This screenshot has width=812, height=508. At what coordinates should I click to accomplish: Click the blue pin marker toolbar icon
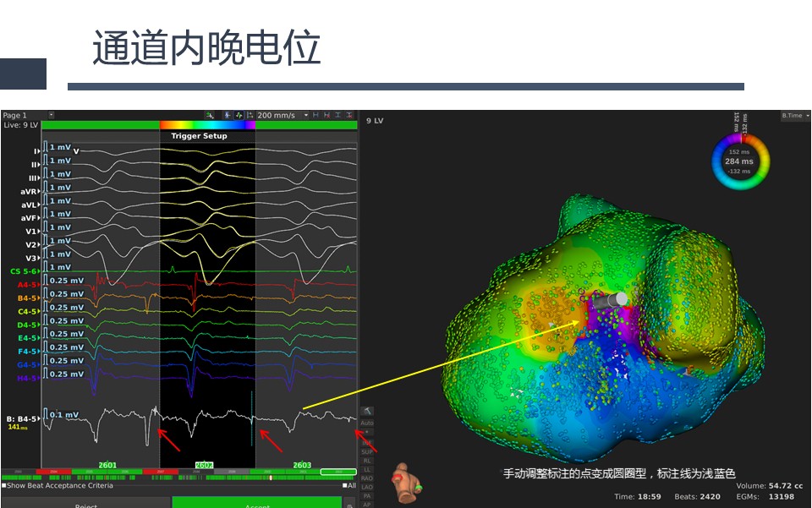(x=228, y=115)
